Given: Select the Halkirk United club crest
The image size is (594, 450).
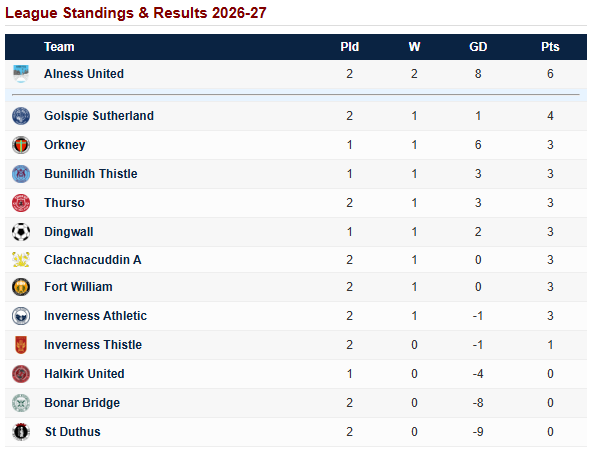Looking at the screenshot, I should click(21, 374).
